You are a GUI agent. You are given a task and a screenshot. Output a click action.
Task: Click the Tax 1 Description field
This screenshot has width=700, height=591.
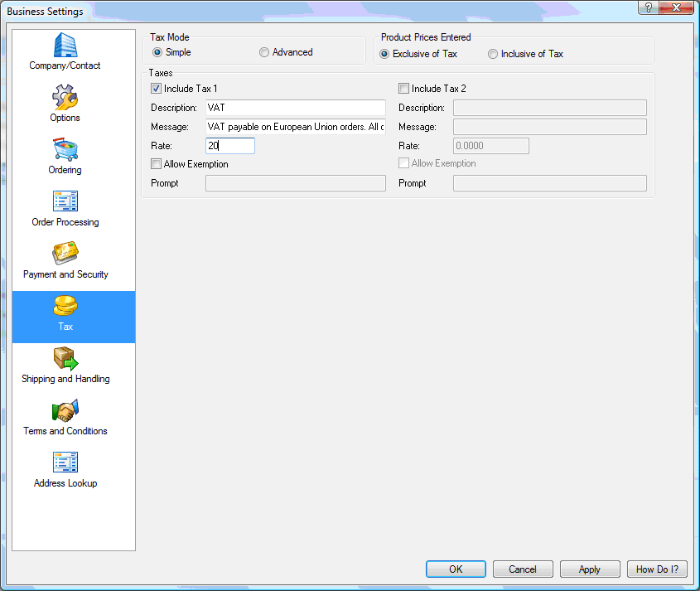[295, 108]
